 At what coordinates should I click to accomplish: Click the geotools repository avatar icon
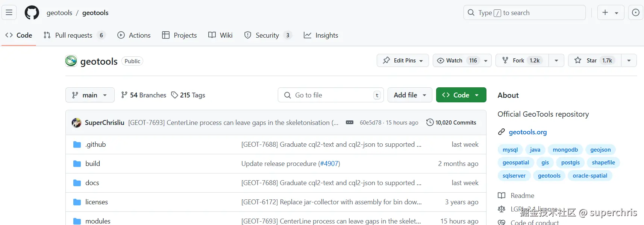[71, 61]
